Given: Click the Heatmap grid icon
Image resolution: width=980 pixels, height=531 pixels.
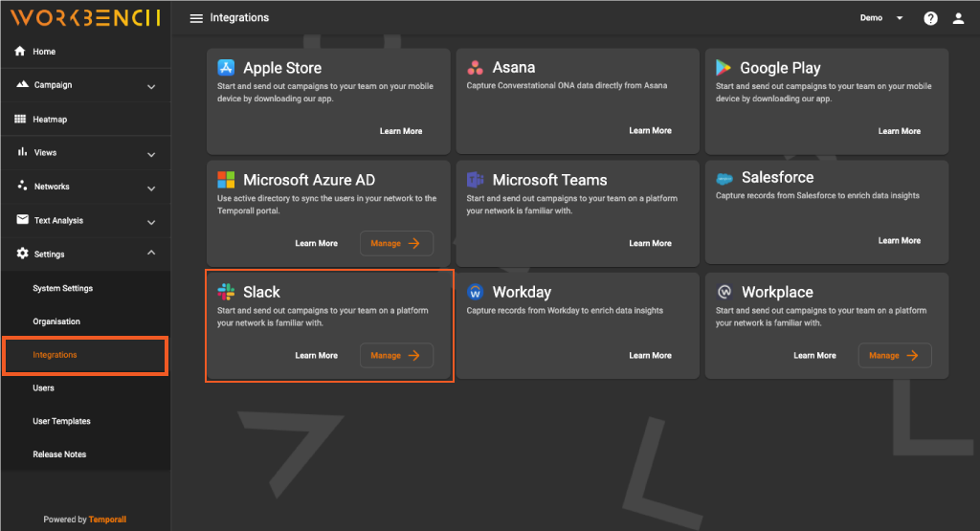Looking at the screenshot, I should [x=20, y=119].
